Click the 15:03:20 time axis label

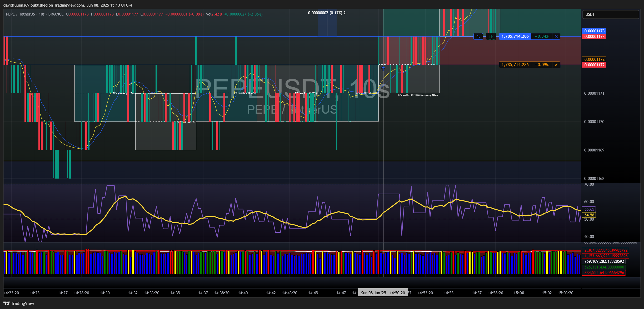[x=566, y=293]
